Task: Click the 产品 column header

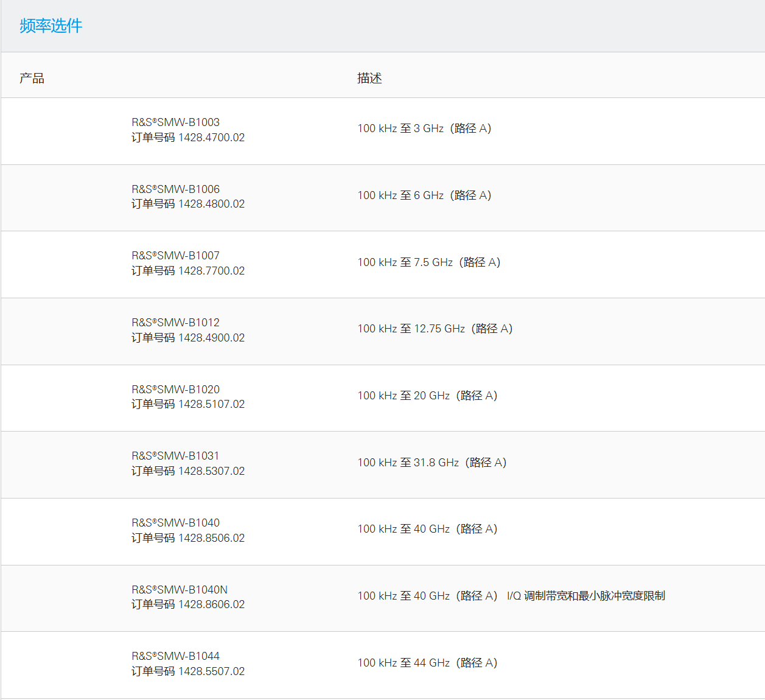Action: point(32,79)
